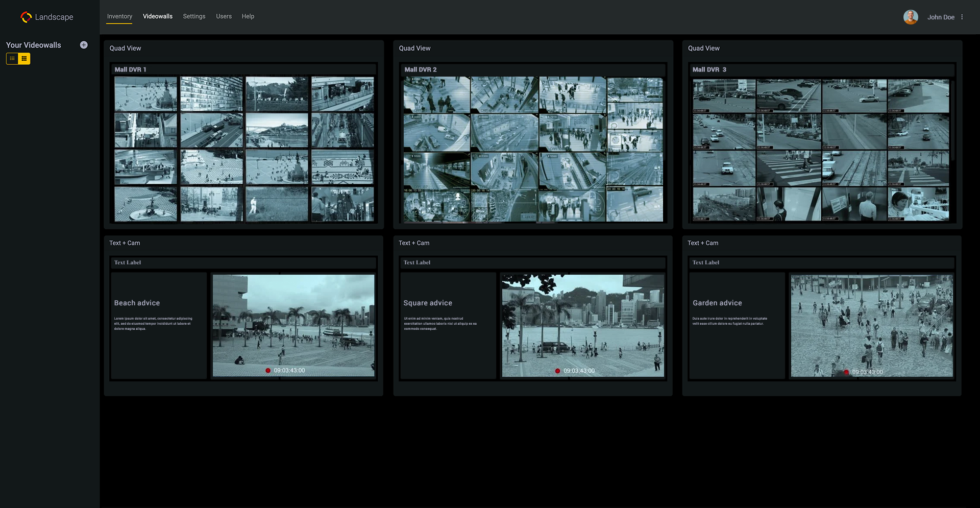The width and height of the screenshot is (980, 508).
Task: Open the Videowalls tab
Action: tap(158, 16)
